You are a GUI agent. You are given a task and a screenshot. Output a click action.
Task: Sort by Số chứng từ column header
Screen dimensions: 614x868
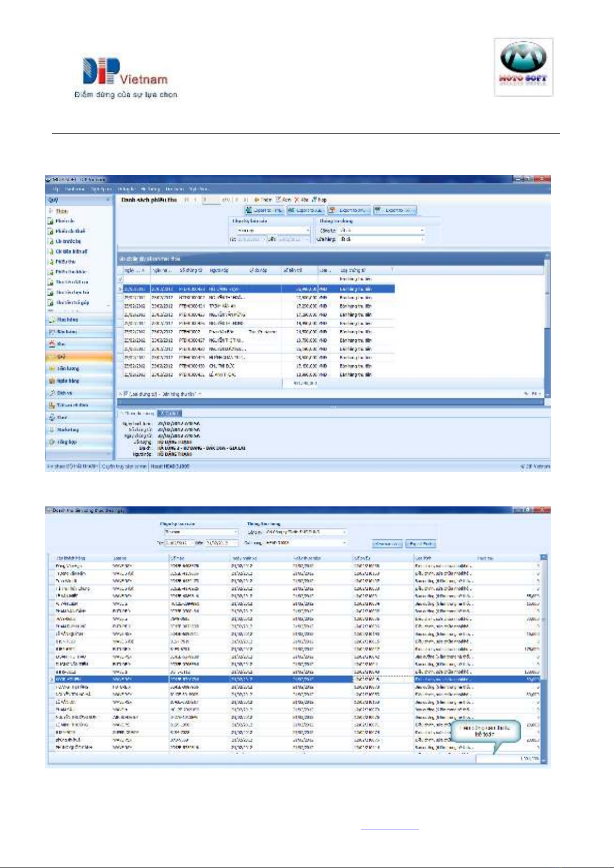[192, 270]
